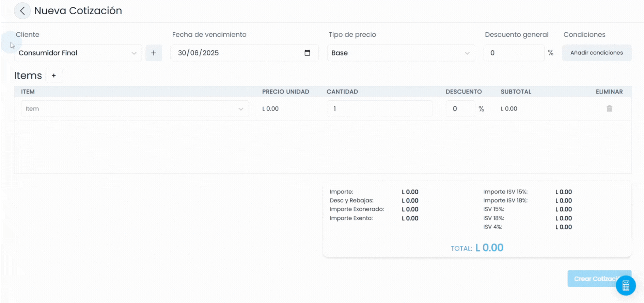This screenshot has height=303, width=644.
Task: Open the calendar picker for Fecha de vencimiento
Action: pyautogui.click(x=307, y=53)
